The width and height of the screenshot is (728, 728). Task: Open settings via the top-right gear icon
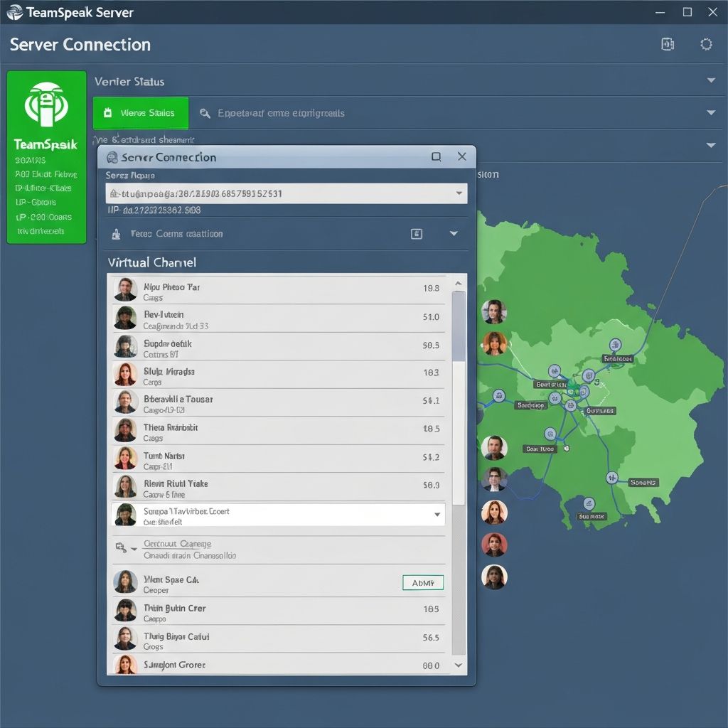pyautogui.click(x=706, y=44)
